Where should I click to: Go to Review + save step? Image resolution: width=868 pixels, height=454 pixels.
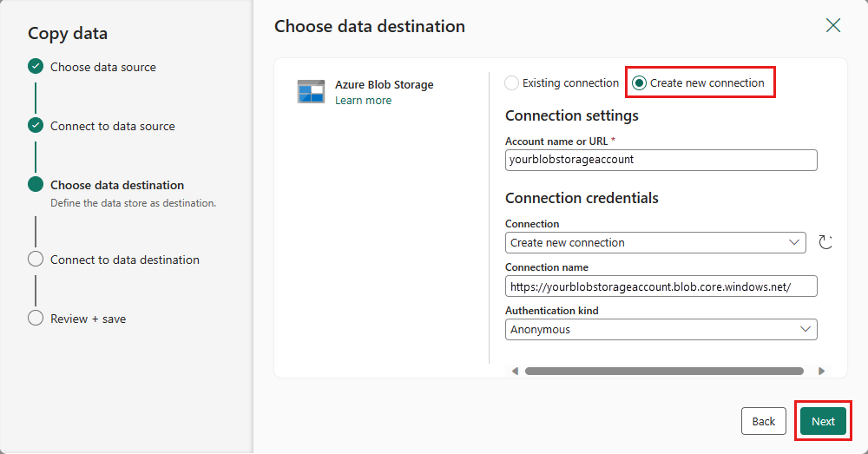pyautogui.click(x=88, y=319)
